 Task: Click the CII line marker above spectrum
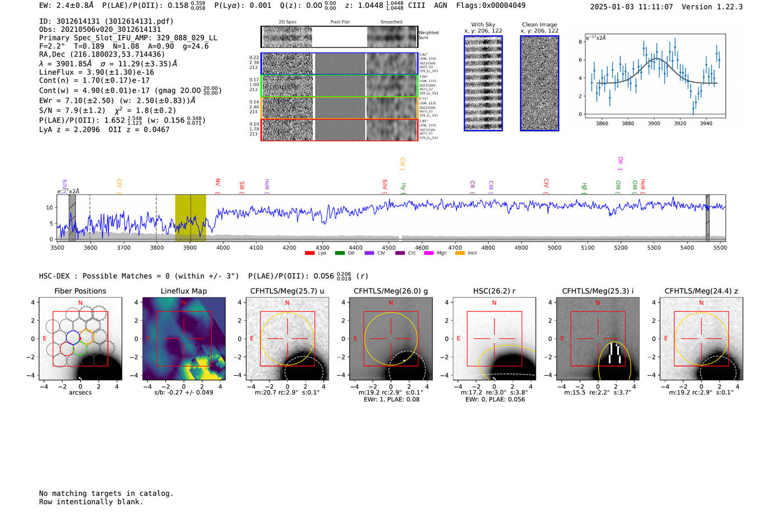click(473, 188)
